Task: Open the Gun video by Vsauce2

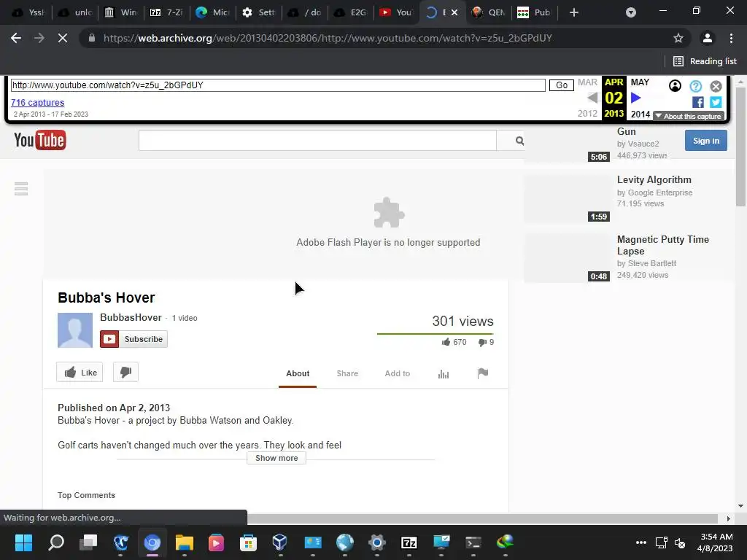Action: [x=627, y=131]
